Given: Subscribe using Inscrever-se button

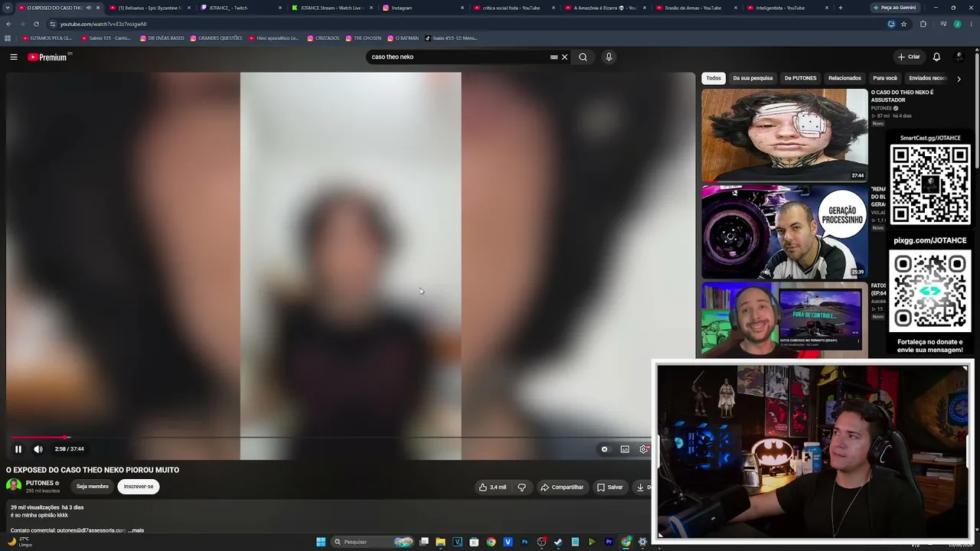Looking at the screenshot, I should click(x=139, y=487).
